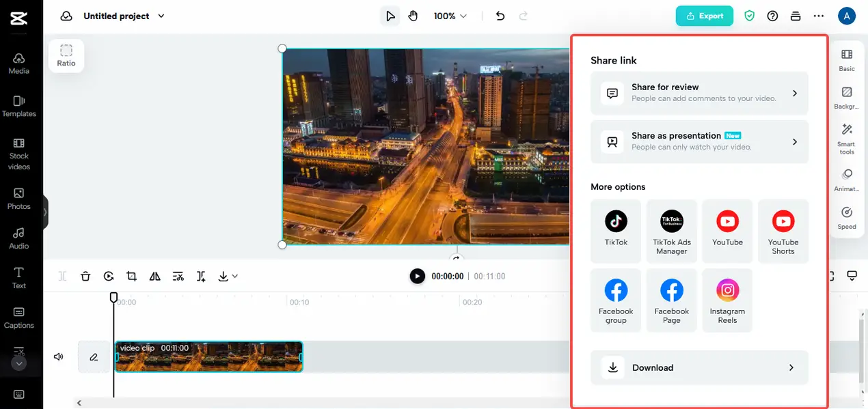Expand the Download options row
The image size is (868, 409).
pos(699,367)
